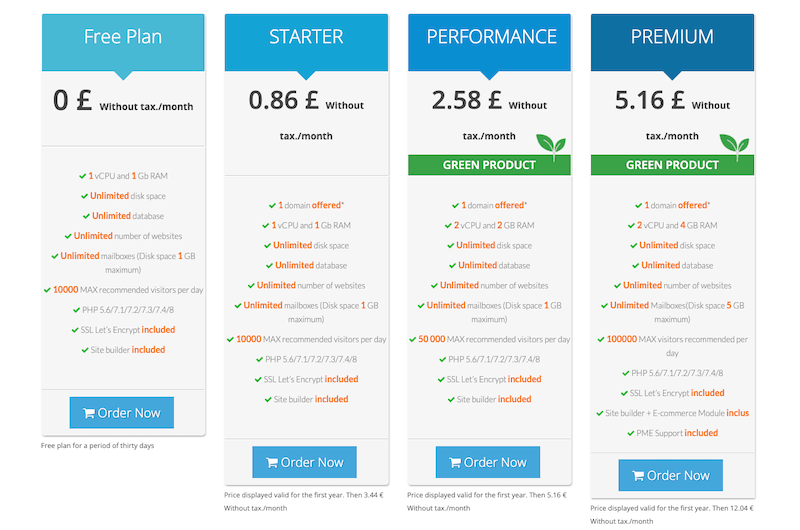The height and width of the screenshot is (530, 800).
Task: Click Order Now under Free Plan
Action: [x=121, y=412]
